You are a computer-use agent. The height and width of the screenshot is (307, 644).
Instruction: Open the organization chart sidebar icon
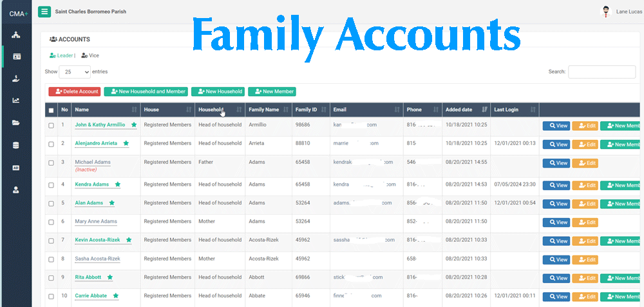(x=16, y=34)
